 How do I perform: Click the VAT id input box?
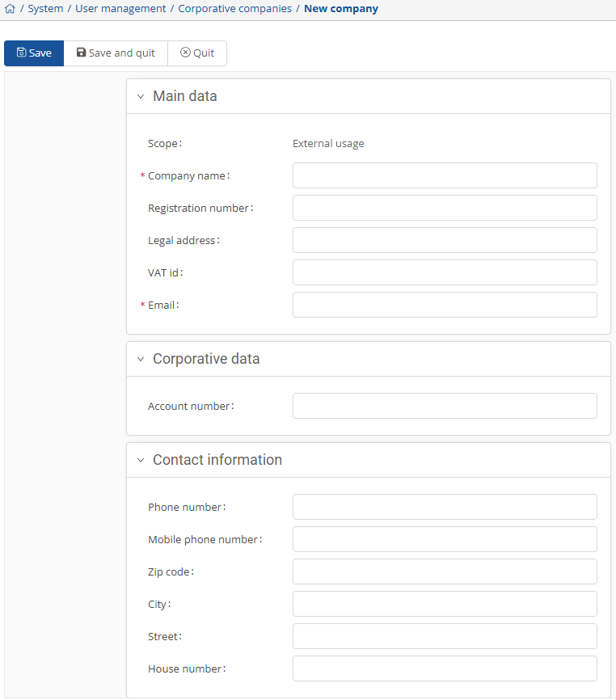point(445,272)
